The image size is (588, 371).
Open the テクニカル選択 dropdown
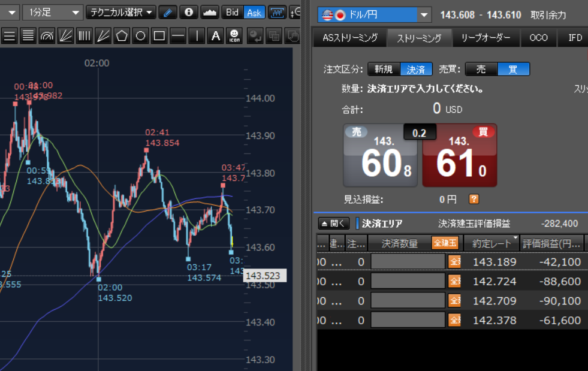120,13
